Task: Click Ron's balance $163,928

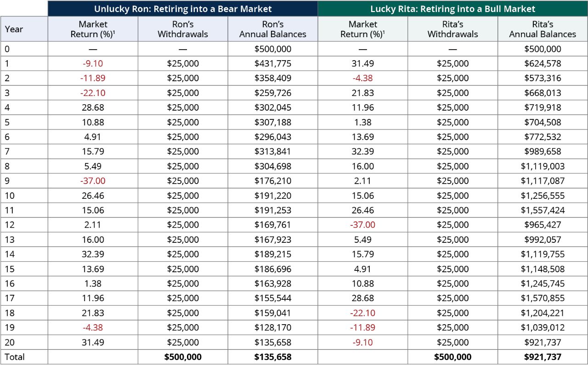Action: click(273, 284)
